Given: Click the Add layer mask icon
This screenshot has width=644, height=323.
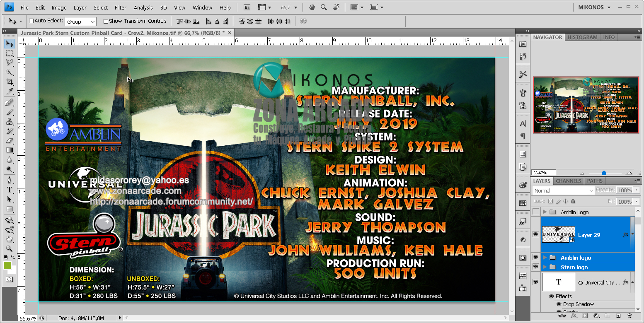Looking at the screenshot, I should pos(585,316).
